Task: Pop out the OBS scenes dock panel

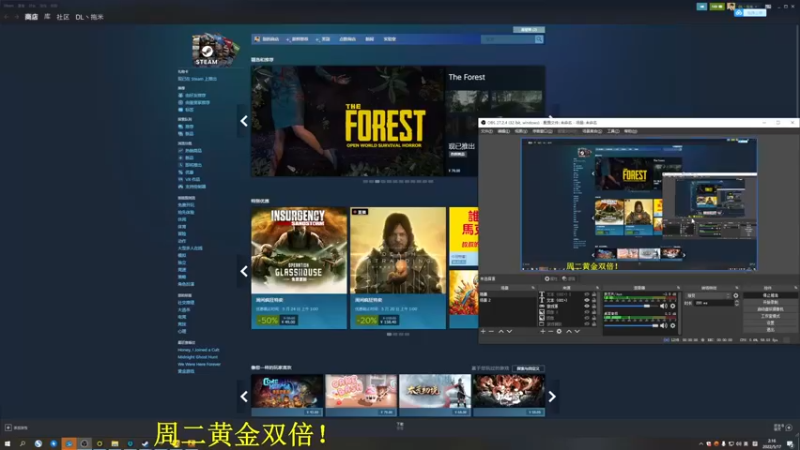Action: [533, 288]
